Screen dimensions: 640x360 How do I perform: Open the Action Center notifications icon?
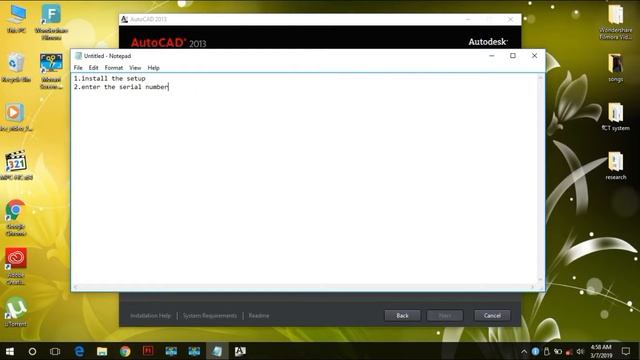pos(626,351)
